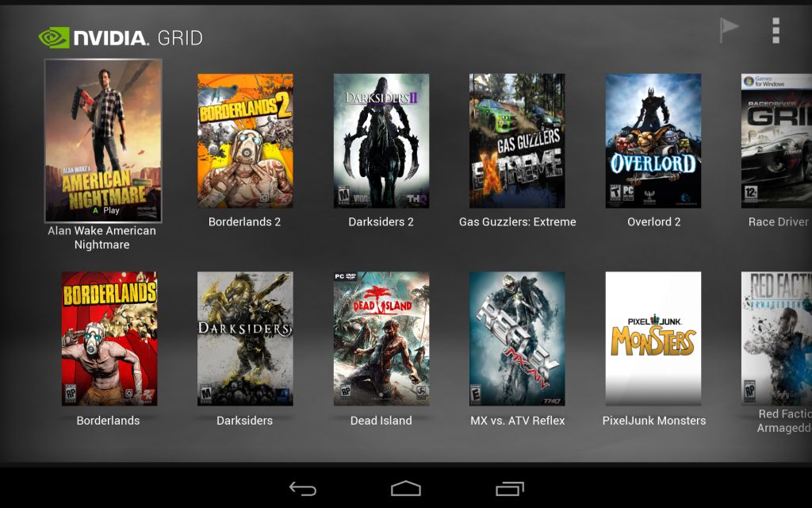Tap the Android back navigation button

302,488
